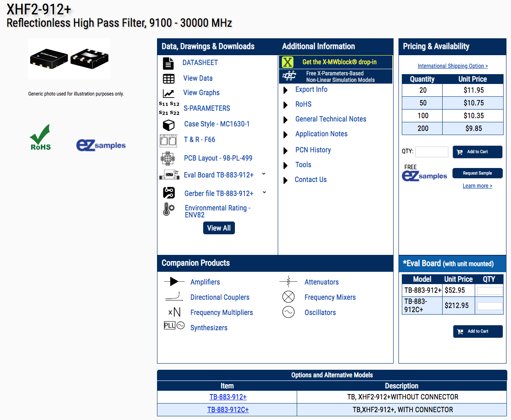Click the FREE EZ samples logo in Pricing
This screenshot has width=511, height=420.
424,176
